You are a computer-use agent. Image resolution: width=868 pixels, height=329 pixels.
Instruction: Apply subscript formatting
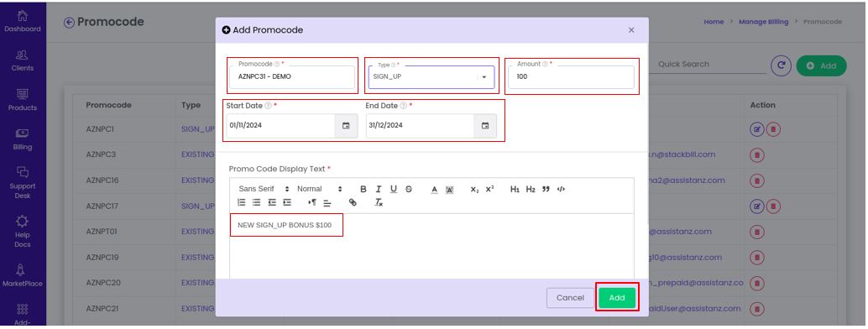tap(474, 190)
